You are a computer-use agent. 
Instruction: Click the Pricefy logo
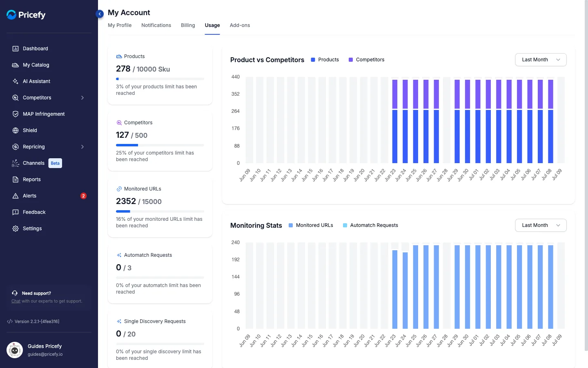(x=26, y=15)
